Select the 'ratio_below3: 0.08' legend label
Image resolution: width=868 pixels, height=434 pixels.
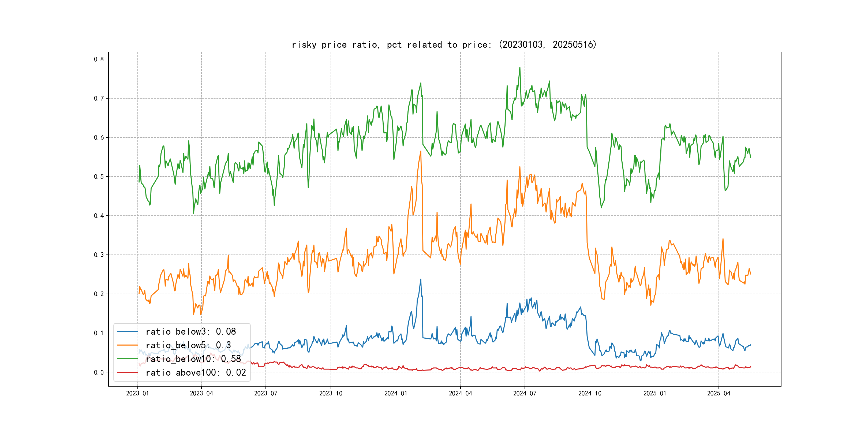coord(191,332)
